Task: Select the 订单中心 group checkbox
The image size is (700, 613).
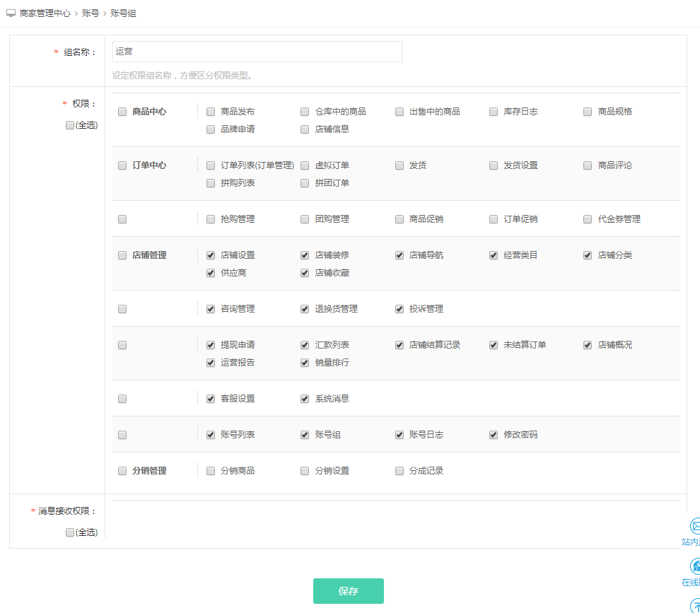Action: click(122, 165)
